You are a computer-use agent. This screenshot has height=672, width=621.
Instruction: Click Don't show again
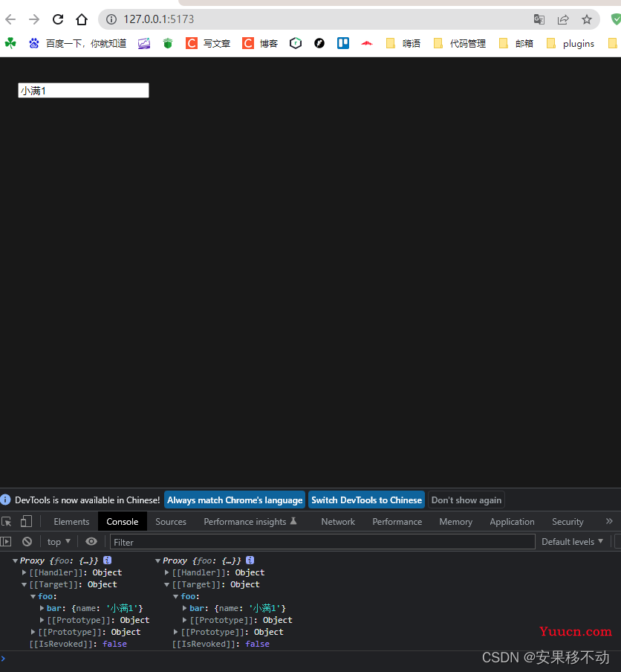coord(466,500)
